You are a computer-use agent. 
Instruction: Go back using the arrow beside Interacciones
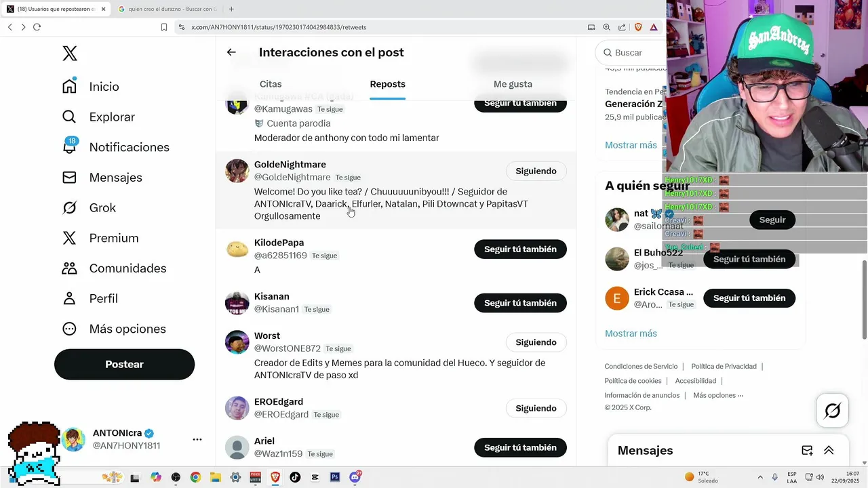click(x=231, y=52)
